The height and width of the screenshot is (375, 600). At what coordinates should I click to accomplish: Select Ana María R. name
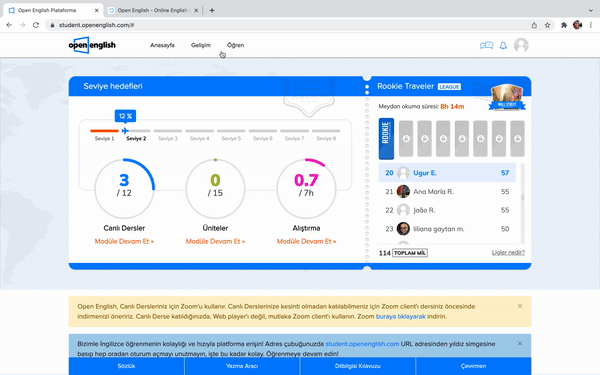click(433, 192)
